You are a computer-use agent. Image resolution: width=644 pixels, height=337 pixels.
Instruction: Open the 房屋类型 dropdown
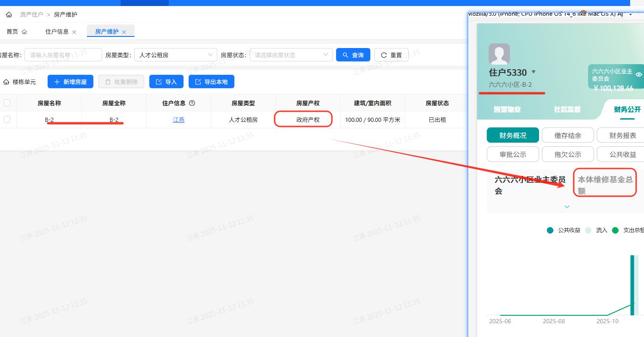[176, 55]
